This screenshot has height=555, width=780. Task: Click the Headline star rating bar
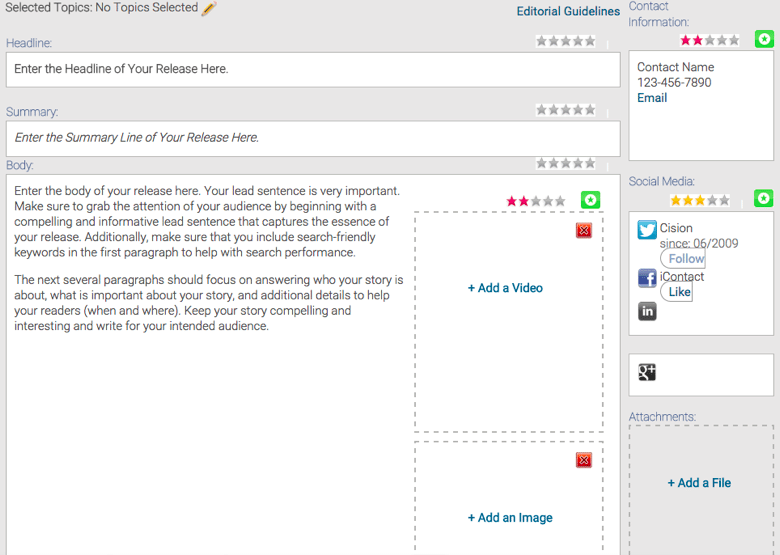tap(566, 41)
